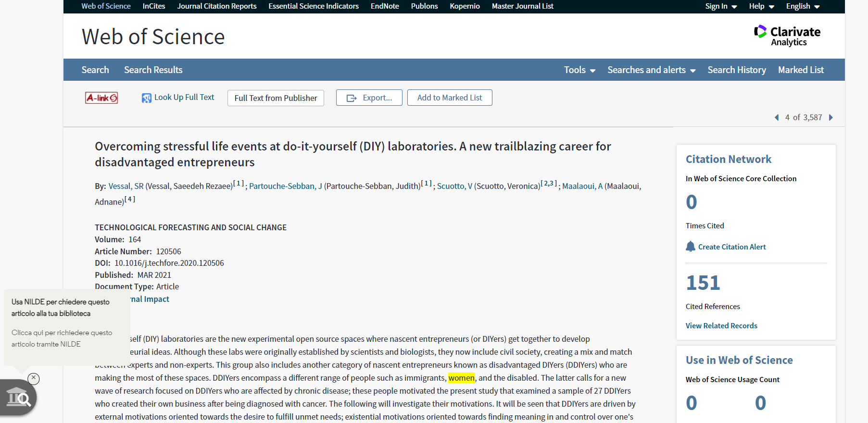Expand the Tools menu
Screen dimensions: 868x423
coord(579,70)
